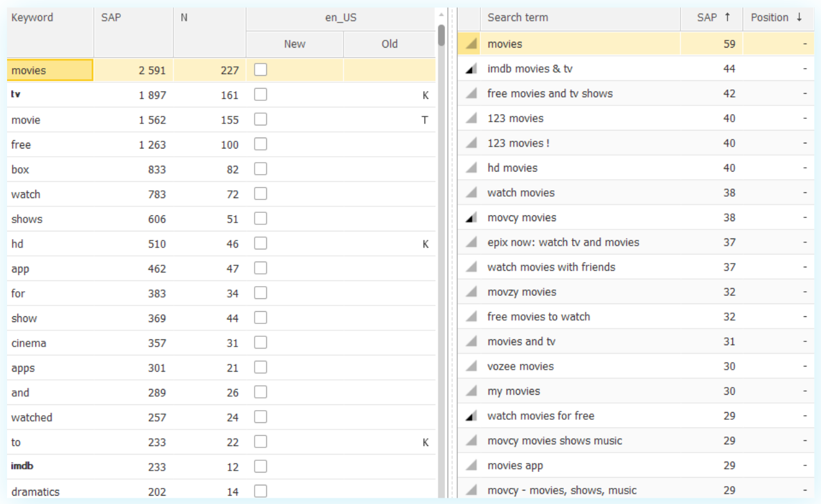Click the signal icon next to 'movcy movies'
The width and height of the screenshot is (821, 504).
click(x=471, y=218)
